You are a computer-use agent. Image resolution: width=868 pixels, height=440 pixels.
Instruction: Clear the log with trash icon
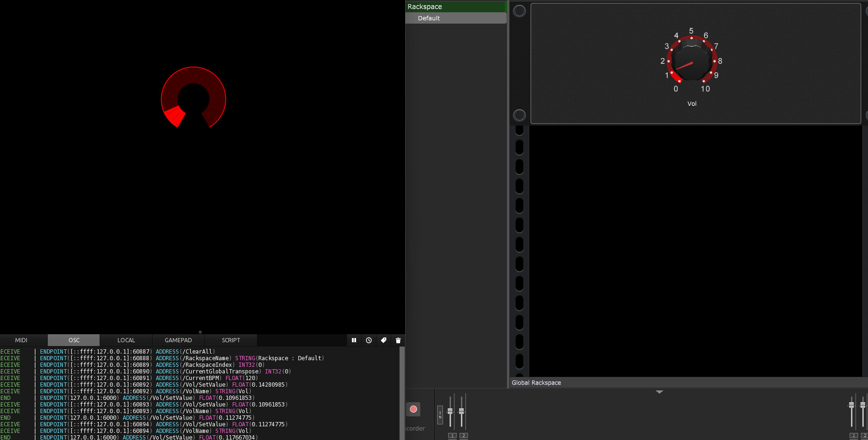(x=398, y=340)
